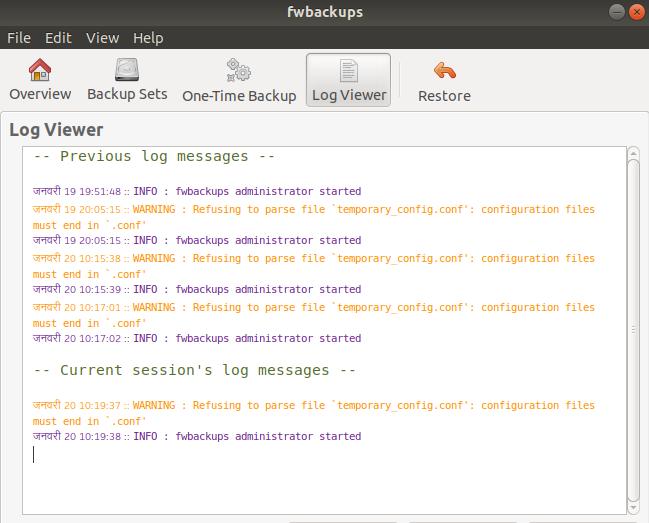Click the 10:19:38 INFO log line
Viewport: 649px width, 523px height.
[x=197, y=436]
